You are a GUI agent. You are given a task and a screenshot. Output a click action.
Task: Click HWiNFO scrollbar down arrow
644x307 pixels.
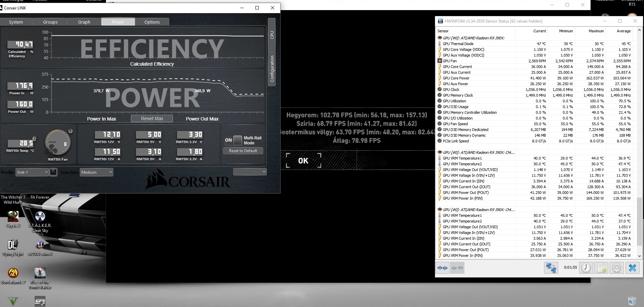coord(639,256)
